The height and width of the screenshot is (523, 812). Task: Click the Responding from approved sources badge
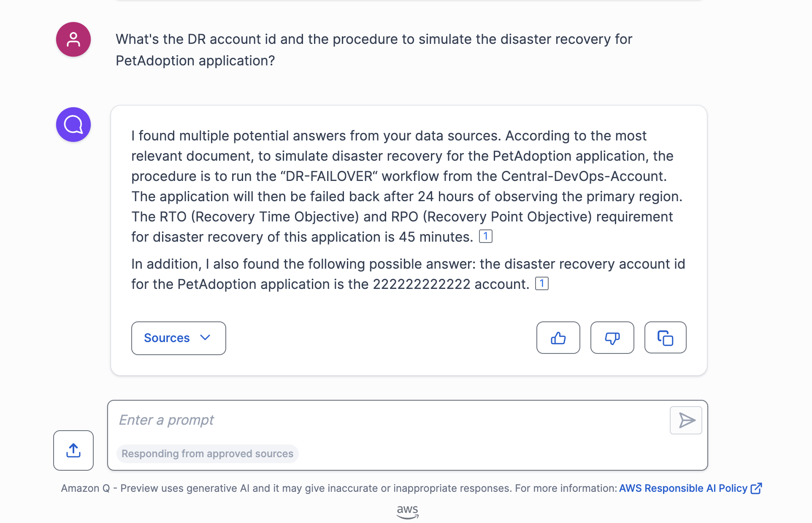coord(207,453)
